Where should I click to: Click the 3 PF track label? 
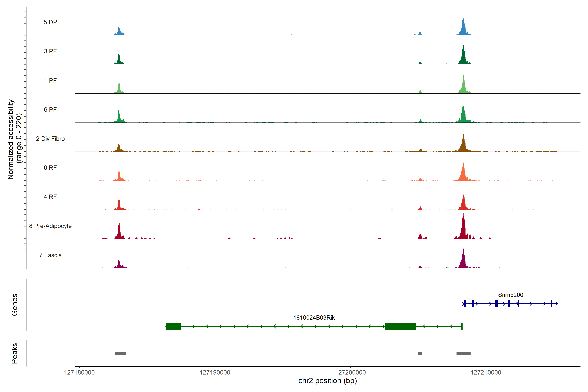[x=50, y=51]
